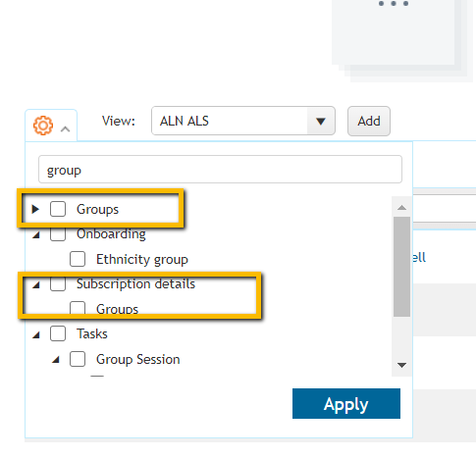Click the search field containing group
476x458 pixels.
(x=220, y=170)
